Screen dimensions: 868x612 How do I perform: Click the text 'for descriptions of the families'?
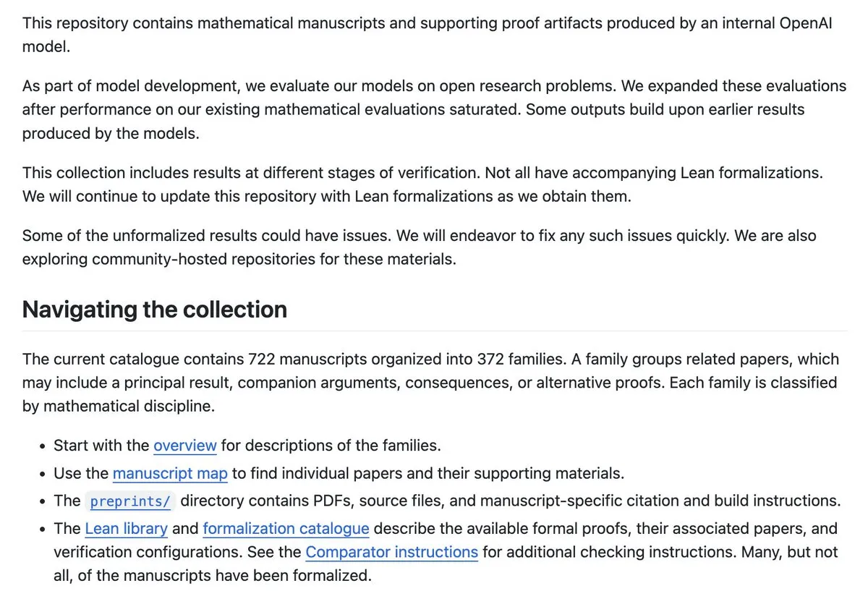(331, 446)
